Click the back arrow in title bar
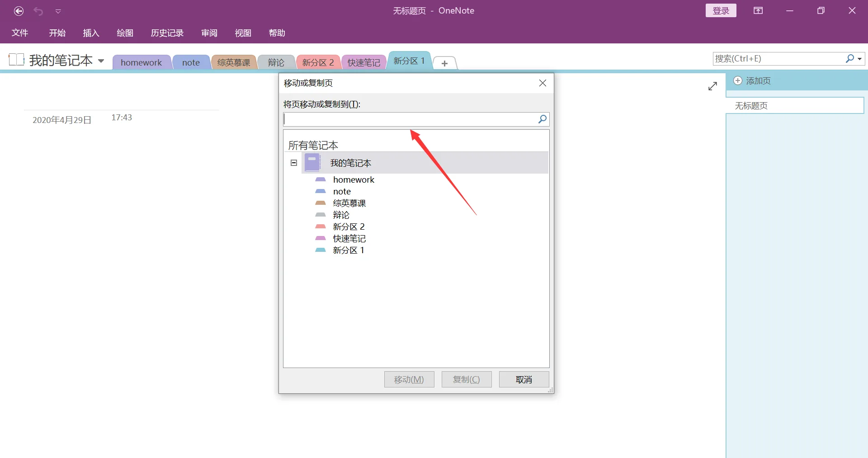Screen dimensions: 868x458 pyautogui.click(x=19, y=11)
